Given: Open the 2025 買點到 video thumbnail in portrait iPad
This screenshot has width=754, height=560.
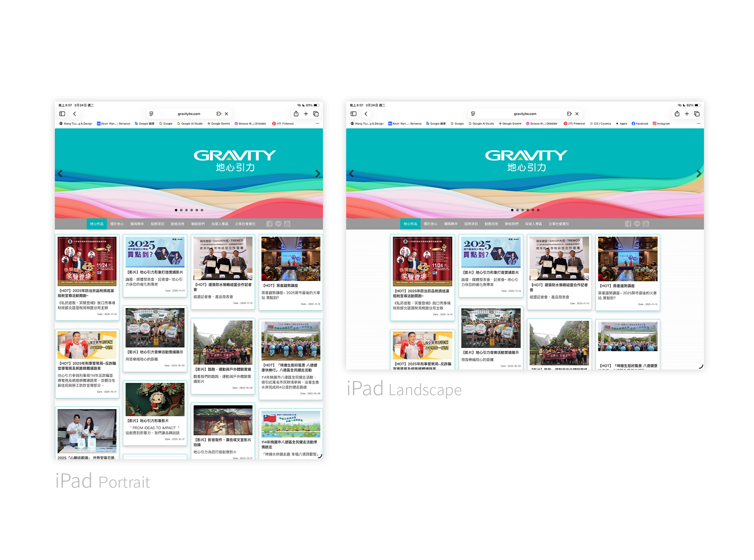Looking at the screenshot, I should [x=155, y=252].
